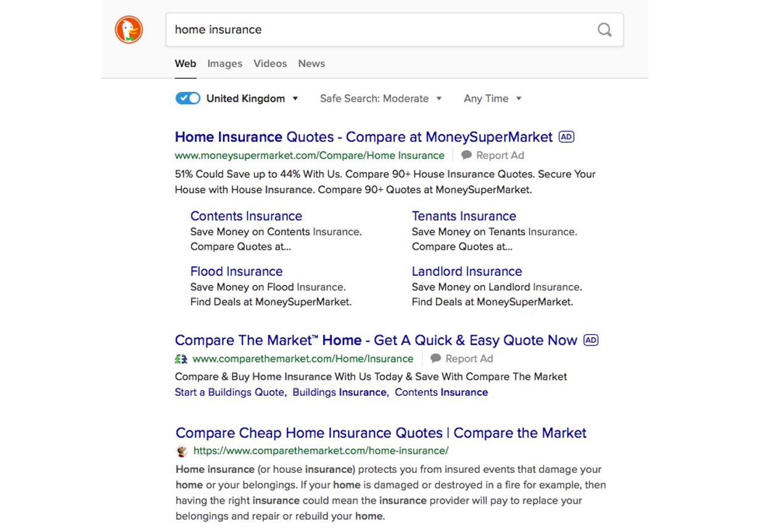
Task: Open the Tenants Insurance sitelink
Action: [x=464, y=216]
